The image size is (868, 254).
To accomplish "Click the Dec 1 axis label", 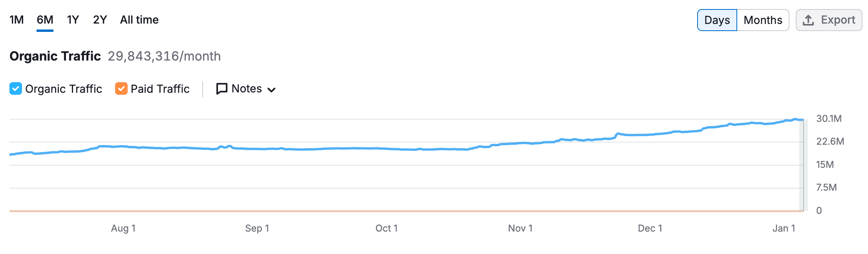I will [x=650, y=228].
